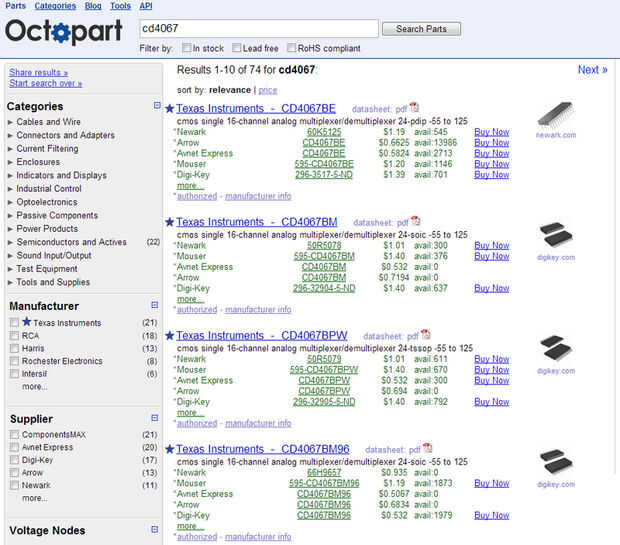Check the Rochester Electronics manufacturer box
Image resolution: width=620 pixels, height=545 pixels.
[14, 361]
